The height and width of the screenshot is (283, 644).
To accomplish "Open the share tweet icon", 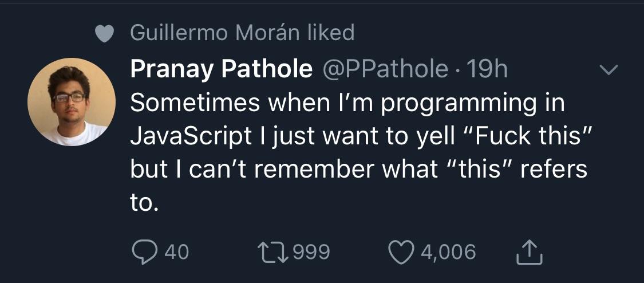I will [x=529, y=252].
